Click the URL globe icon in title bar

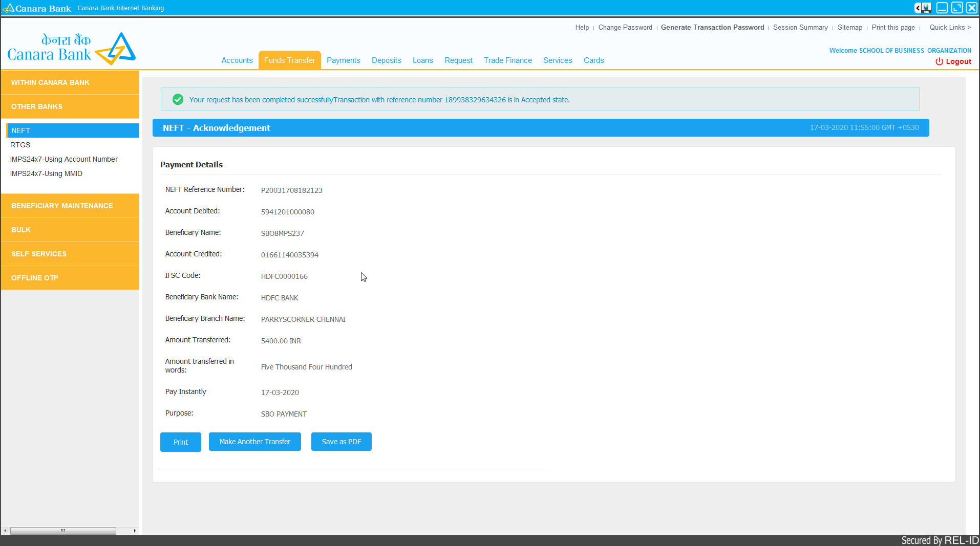click(x=926, y=8)
